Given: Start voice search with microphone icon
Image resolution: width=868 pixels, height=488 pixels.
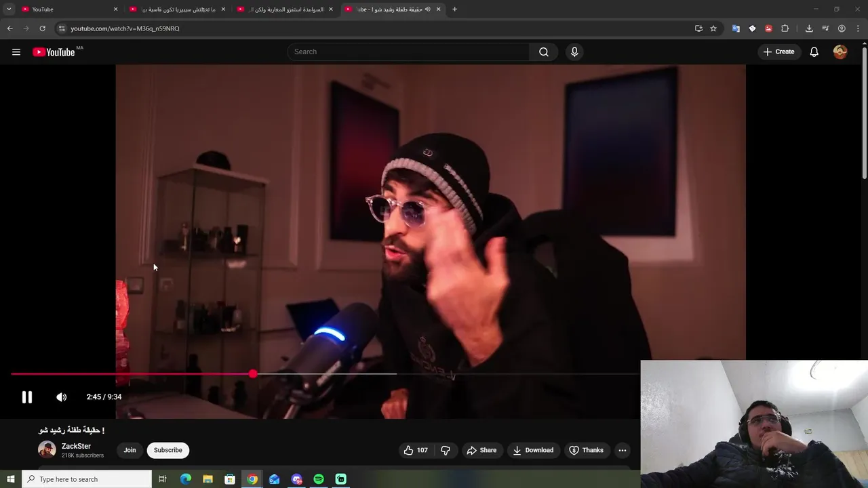Looking at the screenshot, I should 574,52.
